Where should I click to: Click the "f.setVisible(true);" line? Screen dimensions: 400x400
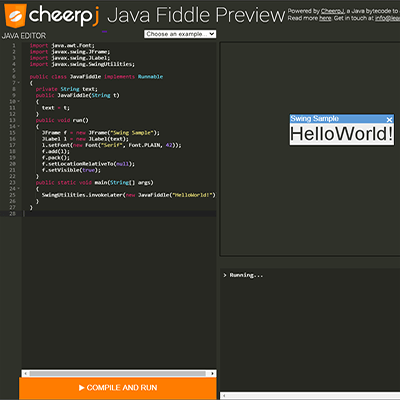71,170
